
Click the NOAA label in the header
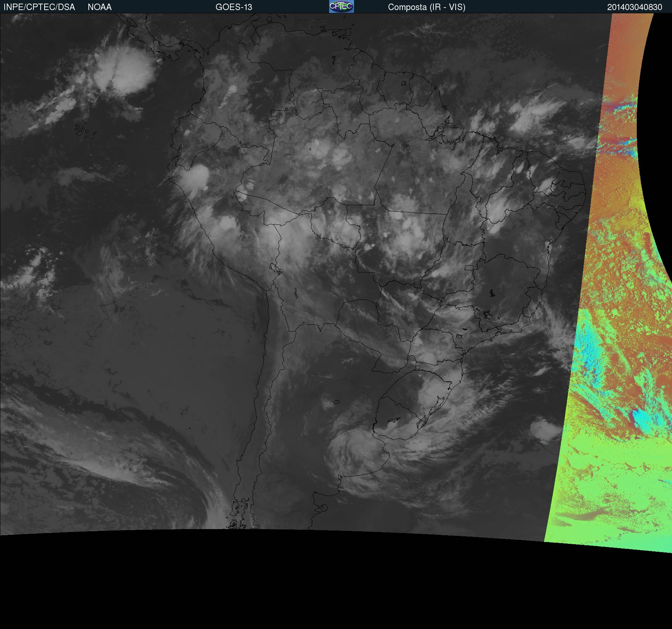point(100,7)
